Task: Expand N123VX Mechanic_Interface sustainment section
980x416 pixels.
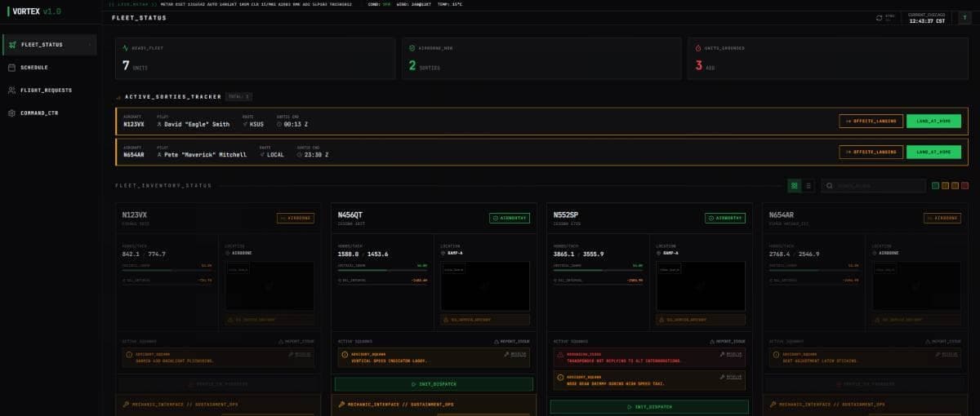Action: 219,404
